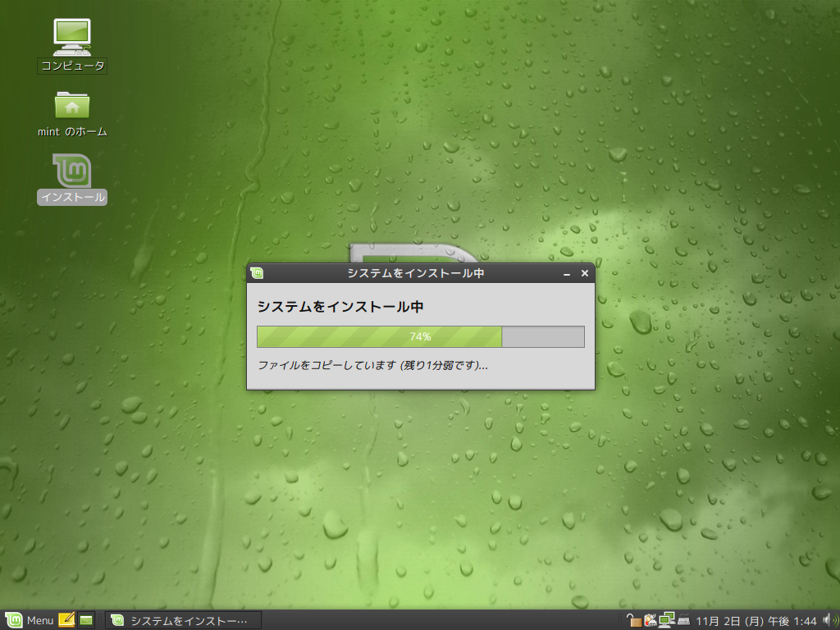The height and width of the screenshot is (630, 840).
Task: Select the システムをインストー… taskbar entry
Action: pyautogui.click(x=183, y=620)
